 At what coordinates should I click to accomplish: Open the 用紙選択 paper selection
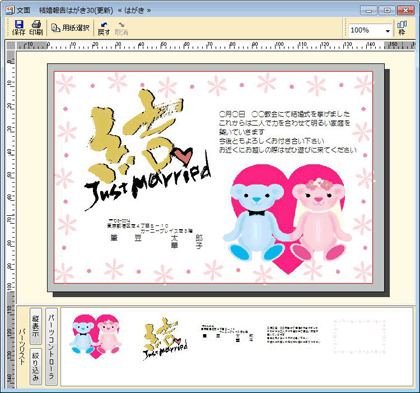click(70, 28)
